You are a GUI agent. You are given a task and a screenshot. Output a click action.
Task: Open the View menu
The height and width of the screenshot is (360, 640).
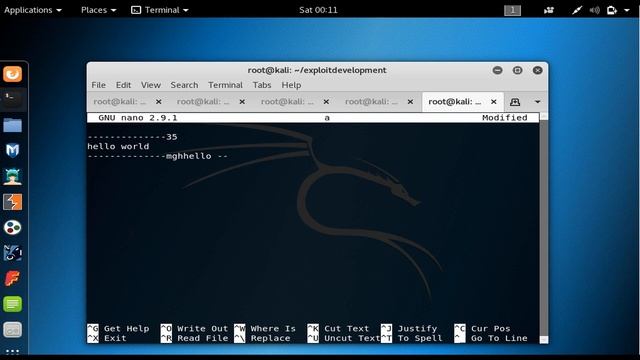click(151, 85)
